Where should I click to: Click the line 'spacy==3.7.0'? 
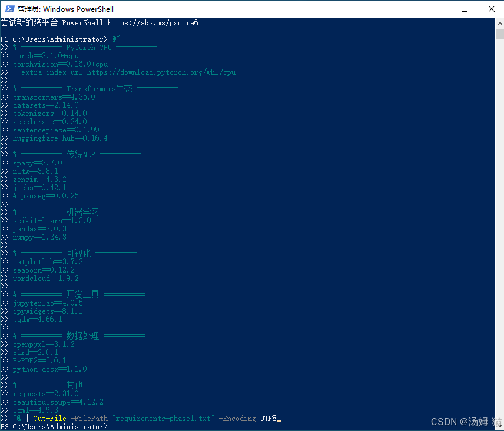tap(38, 163)
